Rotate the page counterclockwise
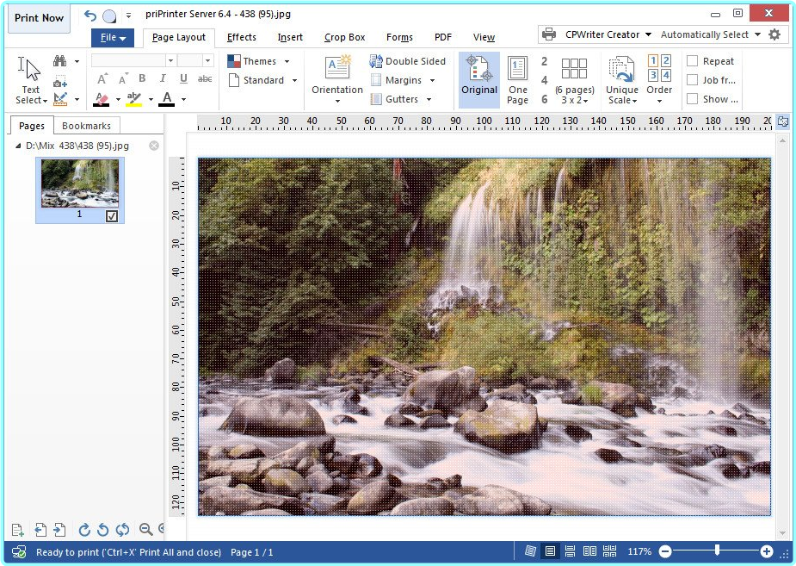Viewport: 796px width, 566px height. click(x=103, y=530)
